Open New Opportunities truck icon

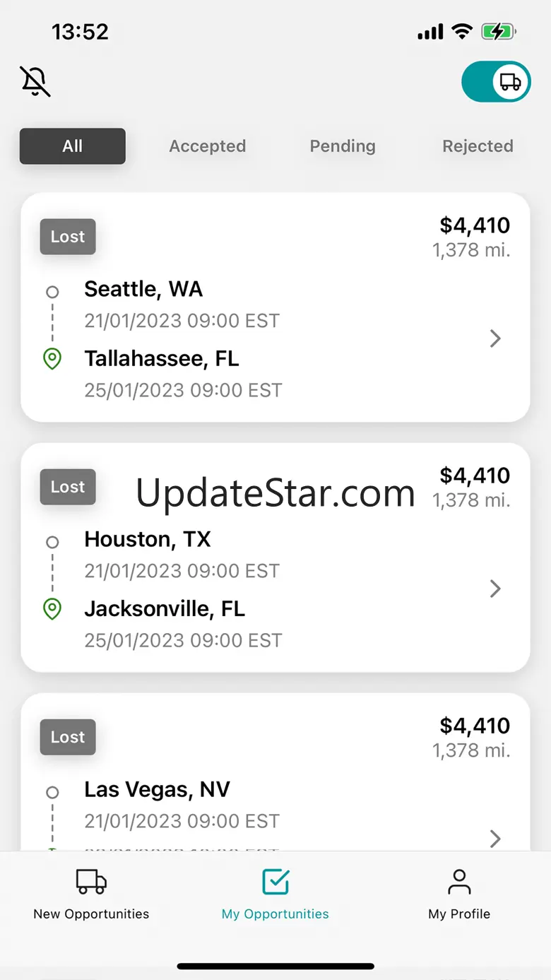(x=91, y=882)
